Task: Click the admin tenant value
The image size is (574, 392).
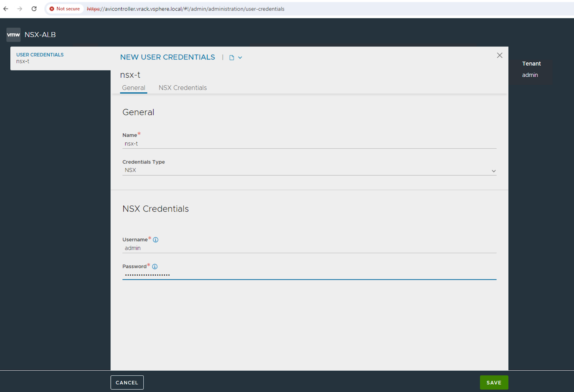Action: coord(530,75)
